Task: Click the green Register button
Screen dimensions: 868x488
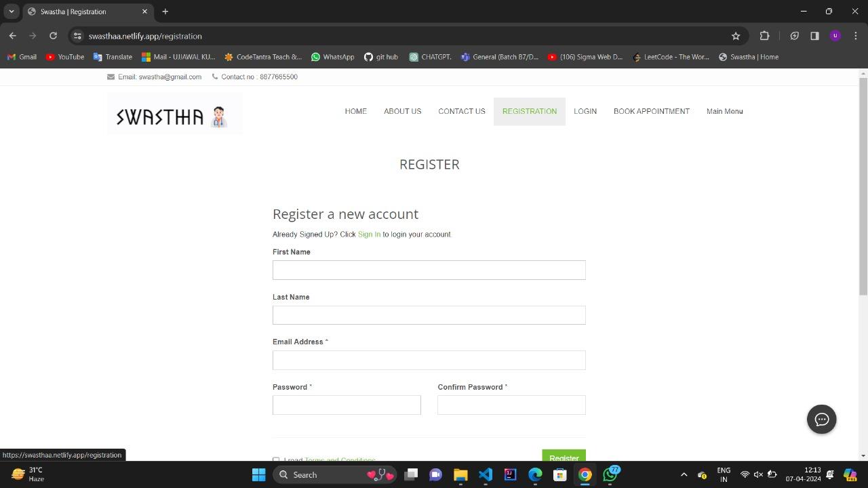Action: click(564, 456)
